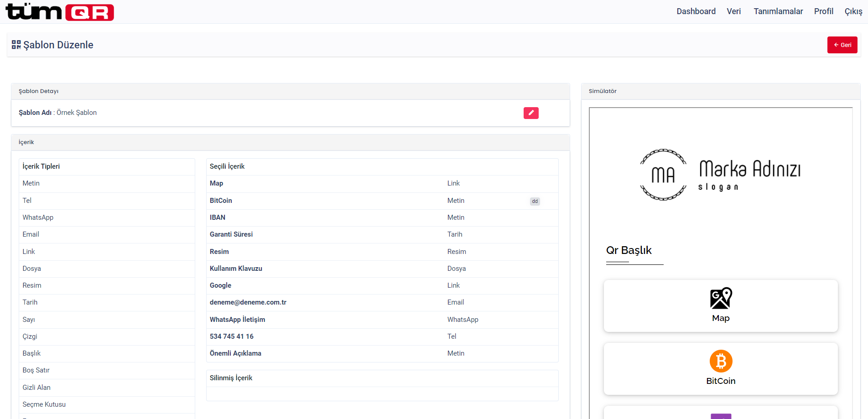
Task: Click the WhatsApp İletişim row
Action: click(x=382, y=320)
